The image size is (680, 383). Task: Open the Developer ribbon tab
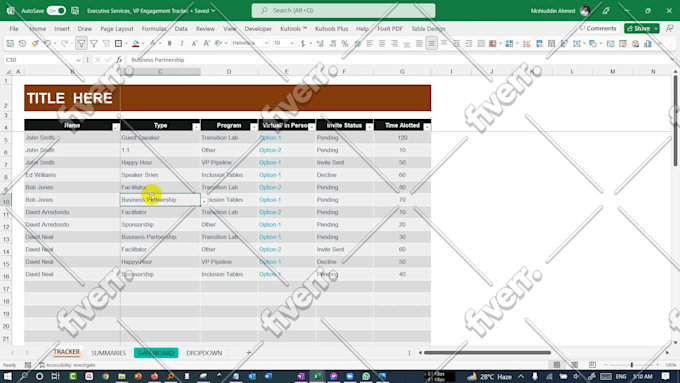[x=258, y=29]
